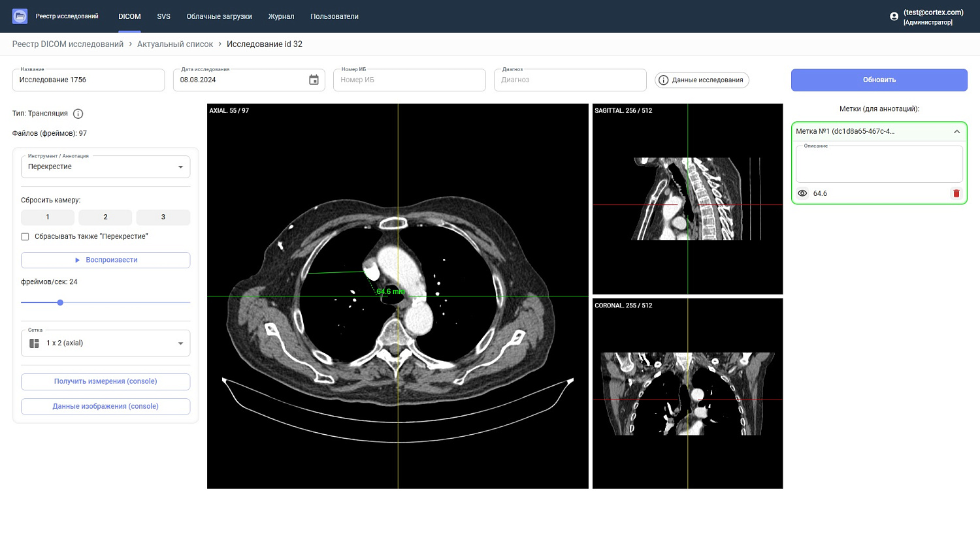The width and height of the screenshot is (980, 551).
Task: Switch to the SVS tab
Action: [x=163, y=16]
